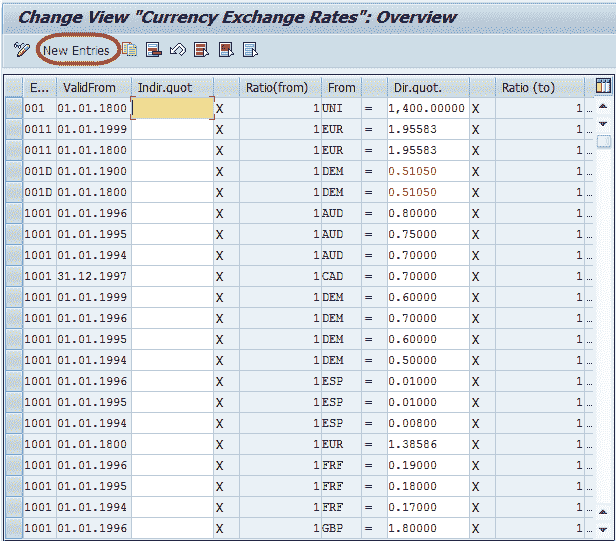Click the Deselect All icon
616x541 pixels.
coord(250,50)
